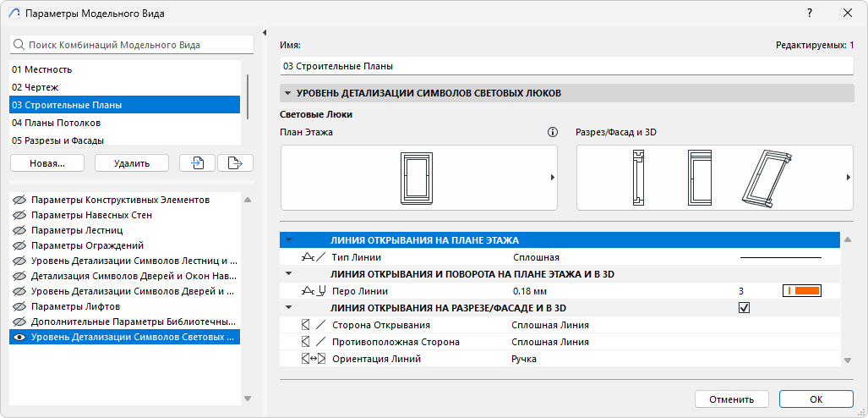Click the crossed eye beside Параметры Лестниц

(x=20, y=230)
